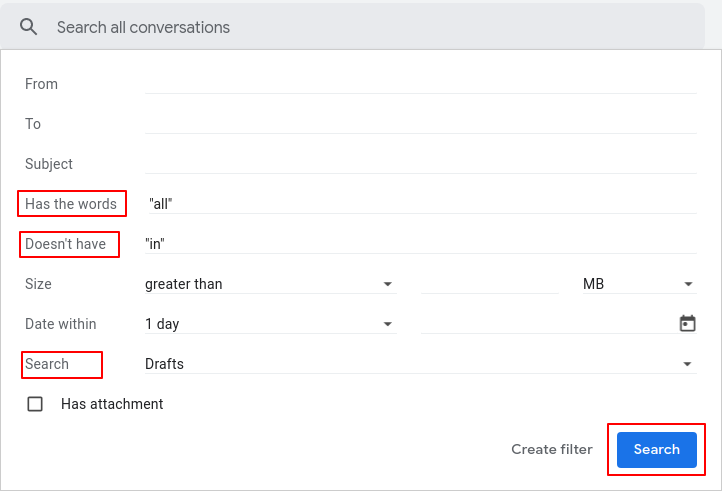Click into the To field
722x491 pixels.
pyautogui.click(x=420, y=123)
